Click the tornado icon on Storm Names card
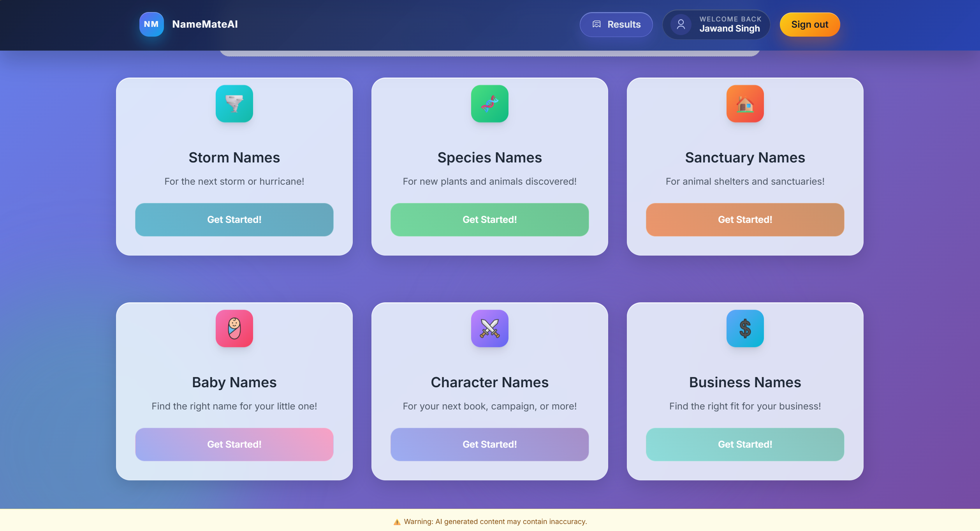 [234, 104]
